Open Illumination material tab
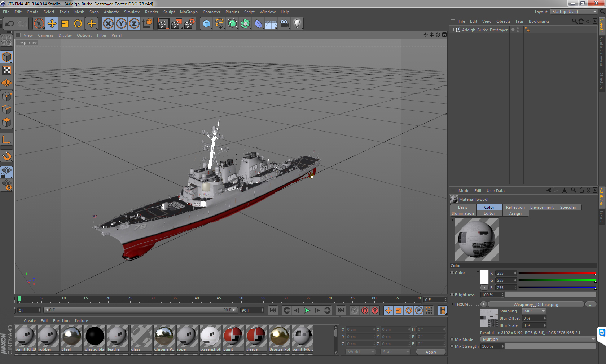The image size is (606, 364). click(463, 213)
